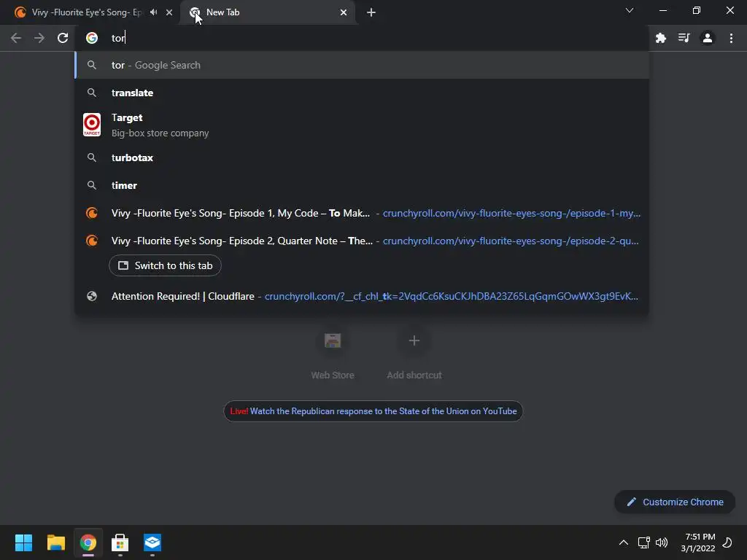Choose 'tor - Google Search' suggestion
Image resolution: width=747 pixels, height=560 pixels.
tap(362, 65)
